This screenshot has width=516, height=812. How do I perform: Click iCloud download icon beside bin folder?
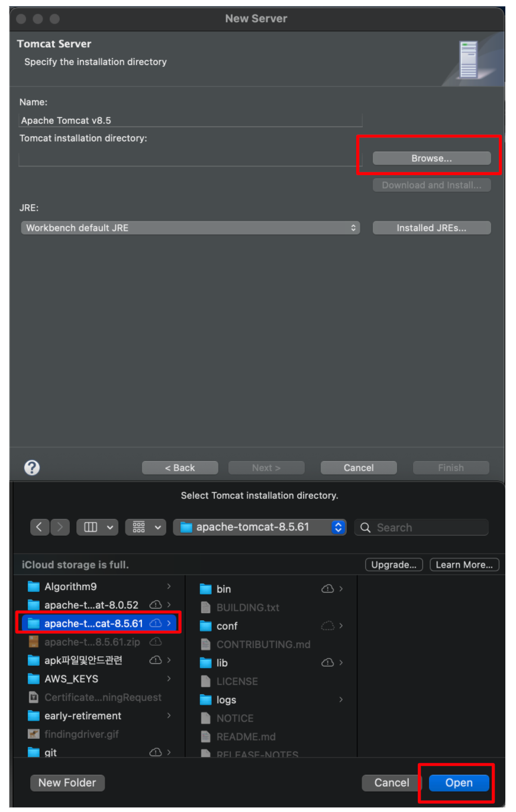tap(327, 589)
